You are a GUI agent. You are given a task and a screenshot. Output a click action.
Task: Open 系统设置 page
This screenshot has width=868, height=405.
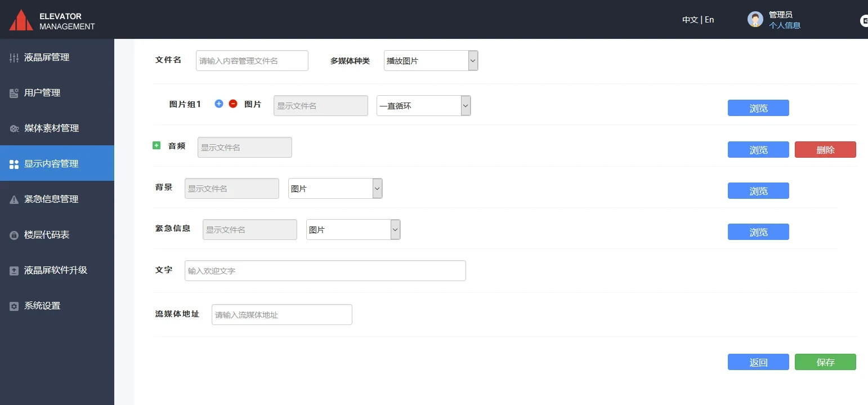point(57,306)
